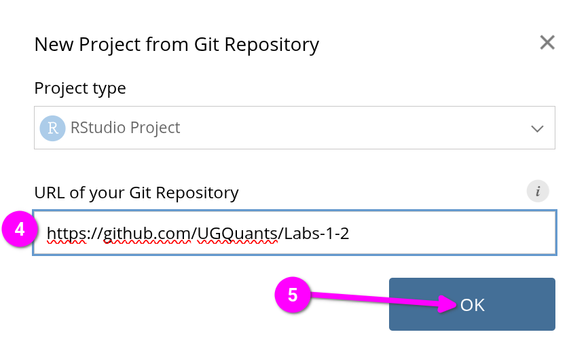Click the pink step 5 marker
The height and width of the screenshot is (364, 588).
click(x=293, y=295)
